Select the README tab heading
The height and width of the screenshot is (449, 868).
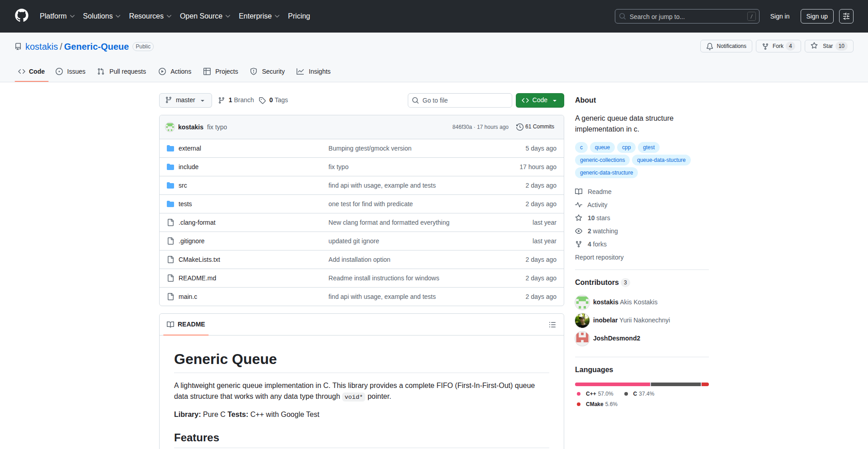tap(186, 325)
